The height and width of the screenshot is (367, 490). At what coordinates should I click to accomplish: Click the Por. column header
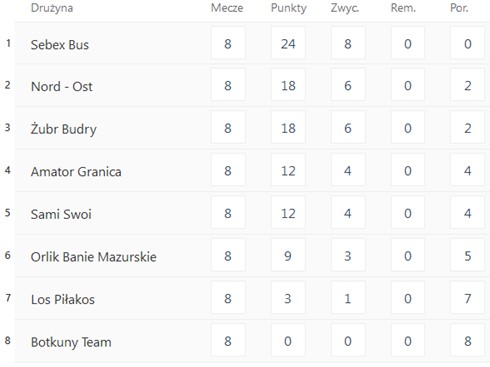[x=459, y=8]
